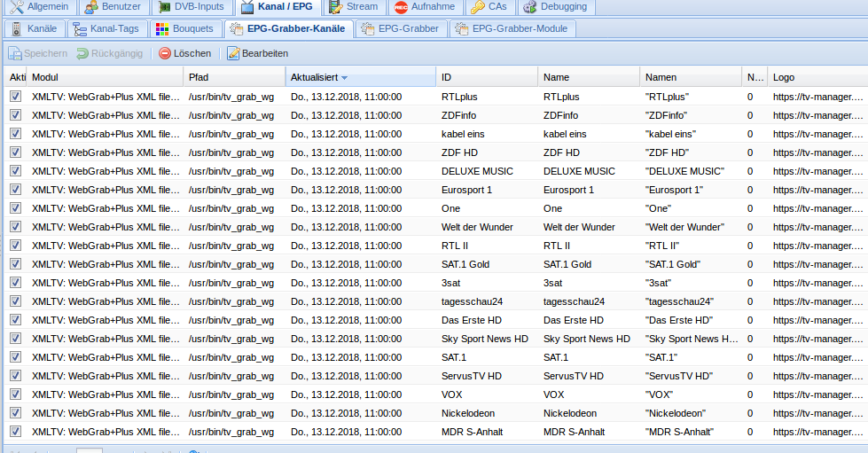This screenshot has height=453, width=868.
Task: Click the TV icon on Kanal / EPG tab
Action: click(247, 6)
